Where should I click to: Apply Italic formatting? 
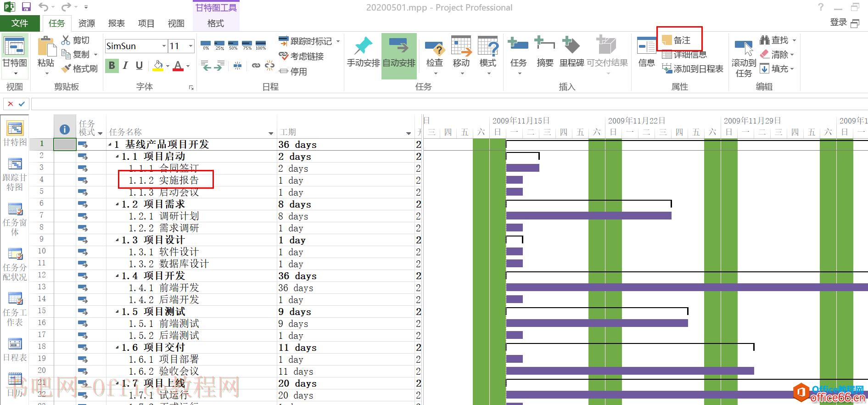coord(125,66)
